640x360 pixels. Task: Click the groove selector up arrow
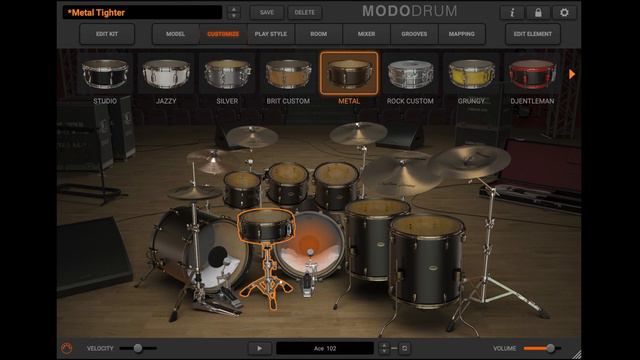click(x=384, y=345)
